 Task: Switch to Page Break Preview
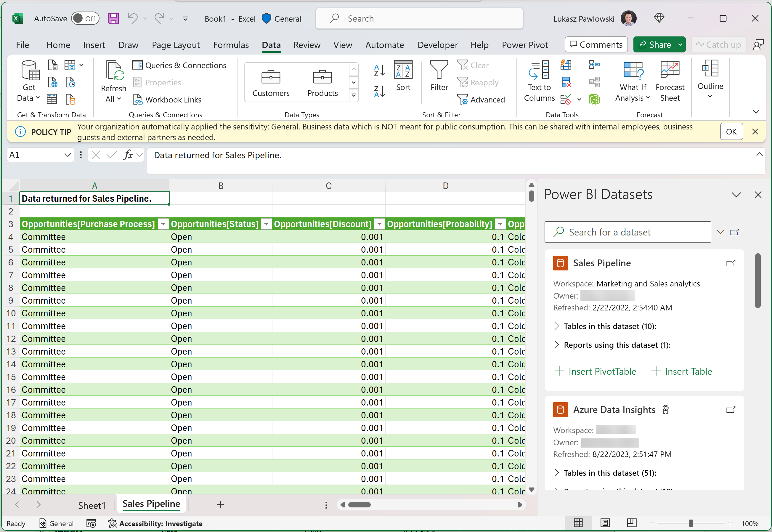(631, 523)
